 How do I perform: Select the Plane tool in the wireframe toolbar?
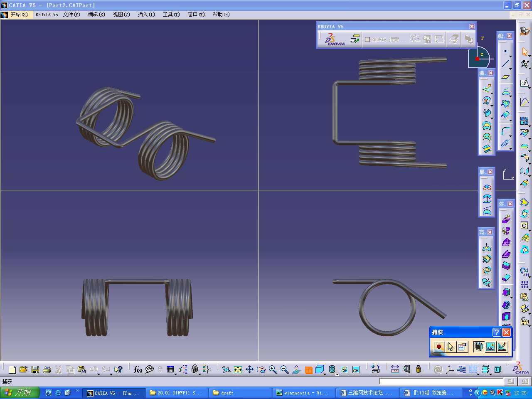[x=505, y=77]
